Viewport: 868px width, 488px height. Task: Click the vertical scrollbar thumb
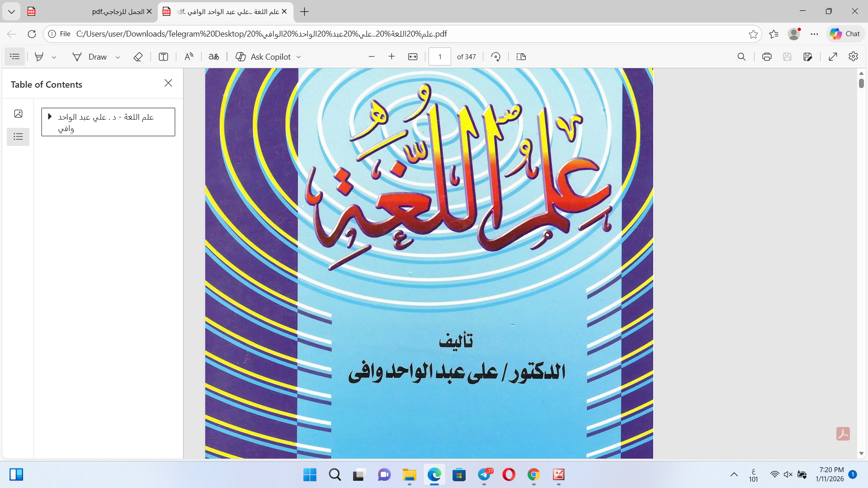pos(861,83)
